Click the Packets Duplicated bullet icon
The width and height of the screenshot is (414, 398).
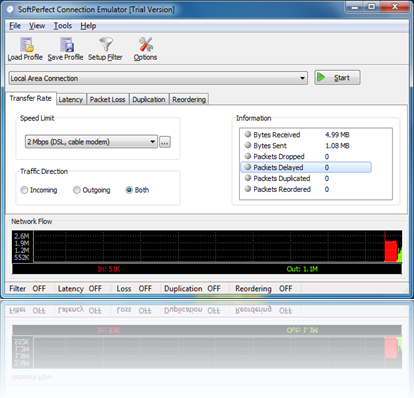click(x=248, y=178)
